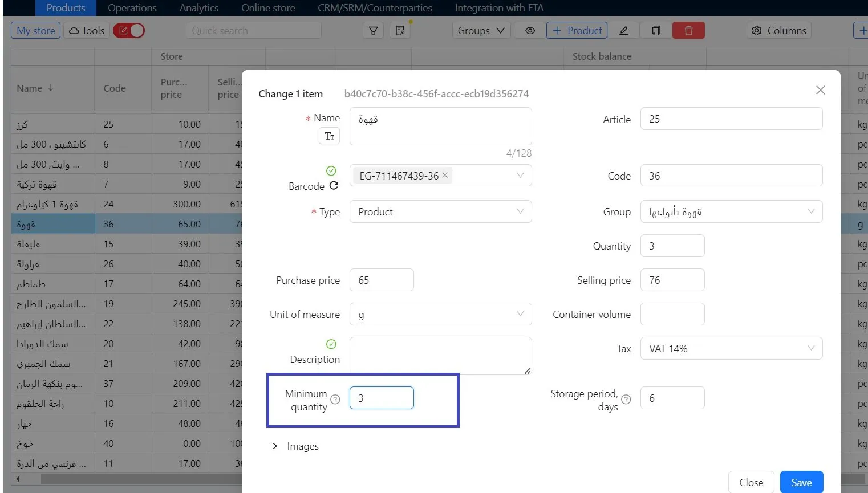Expand the Images section
Screen dimensions: 868x493
click(295, 446)
